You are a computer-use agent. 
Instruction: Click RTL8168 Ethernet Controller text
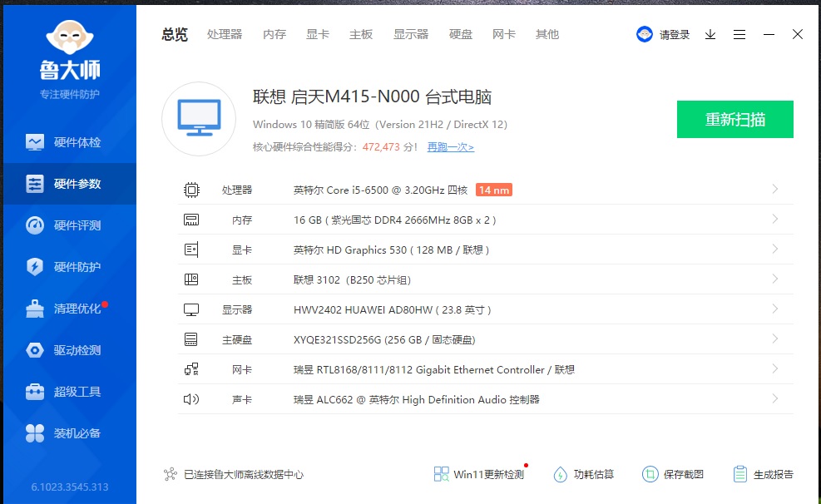[x=434, y=369]
